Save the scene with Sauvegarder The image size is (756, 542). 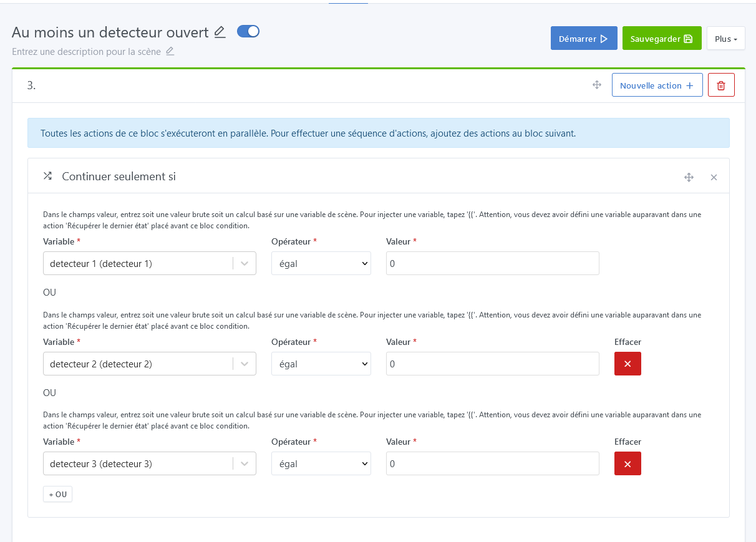661,38
